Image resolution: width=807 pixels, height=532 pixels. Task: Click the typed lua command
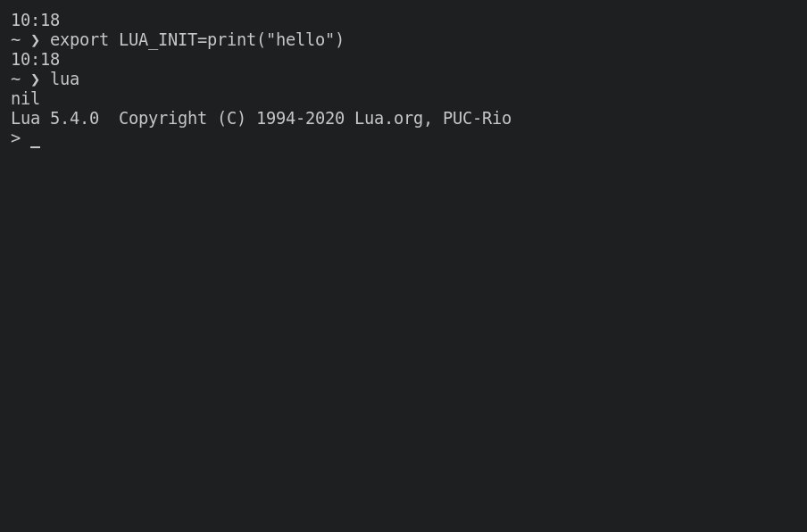64,79
